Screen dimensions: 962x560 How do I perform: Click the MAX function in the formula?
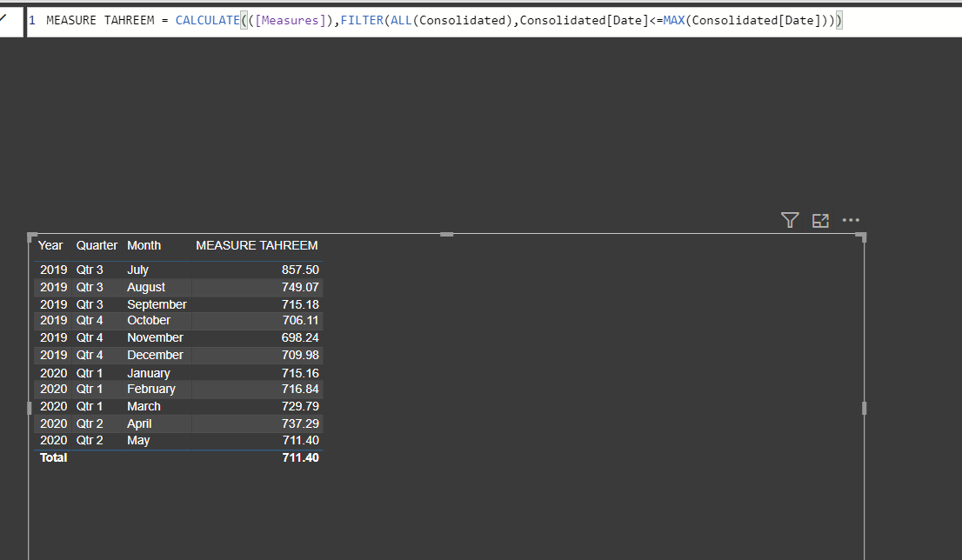click(673, 20)
